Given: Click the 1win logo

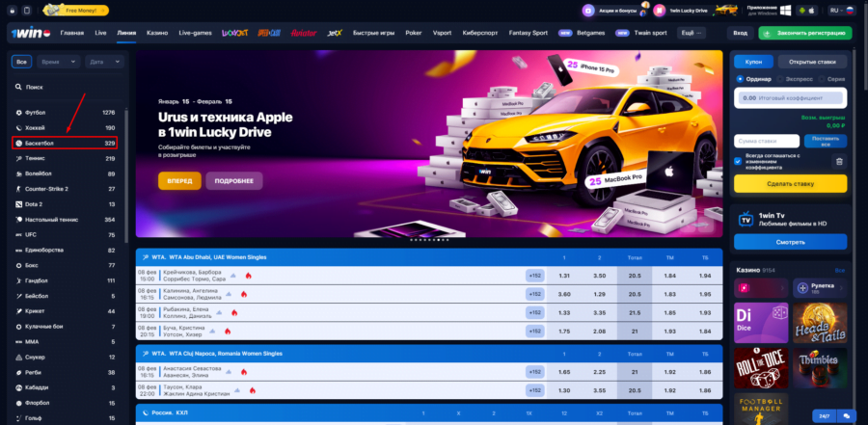Looking at the screenshot, I should tap(27, 32).
